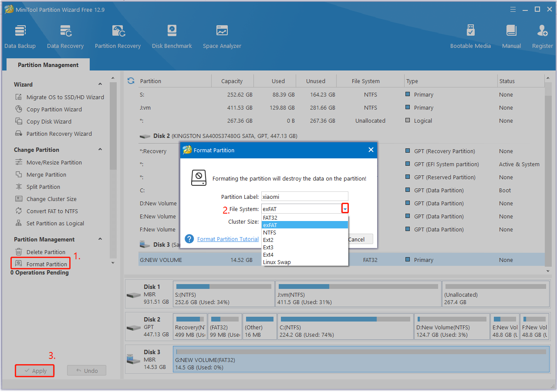
Task: Select exFAT from file system list
Action: [x=305, y=225]
